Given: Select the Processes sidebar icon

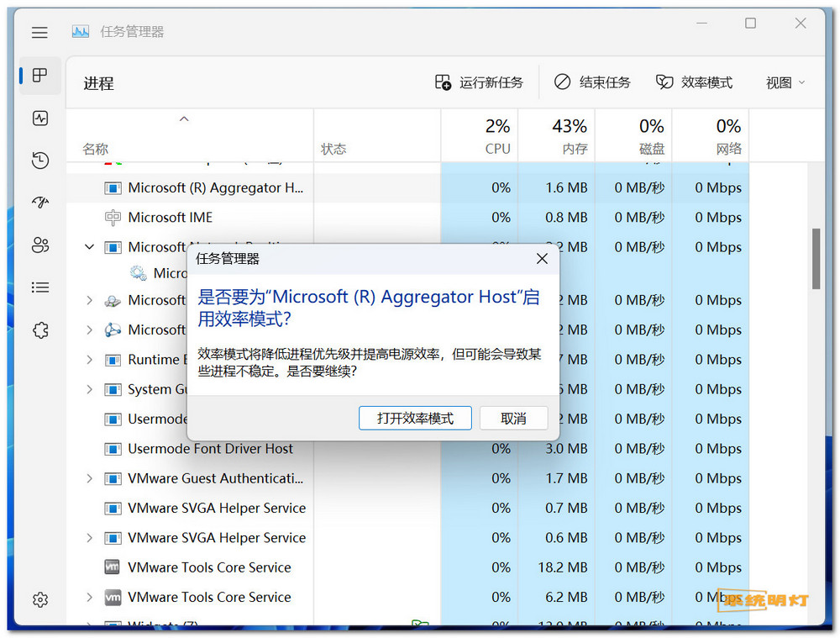Looking at the screenshot, I should (40, 75).
